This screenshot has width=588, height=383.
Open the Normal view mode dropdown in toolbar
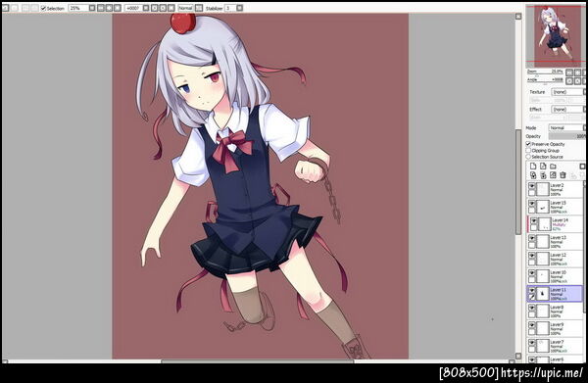point(185,8)
